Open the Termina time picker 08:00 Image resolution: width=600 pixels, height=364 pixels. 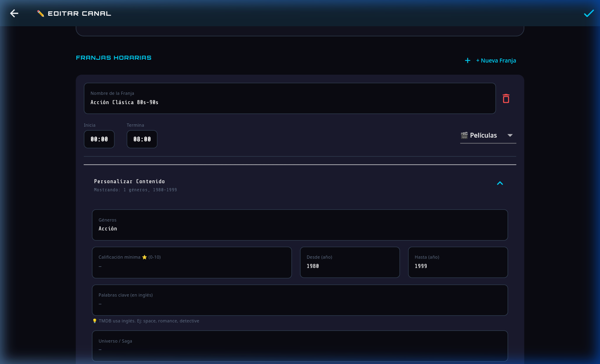tap(142, 139)
